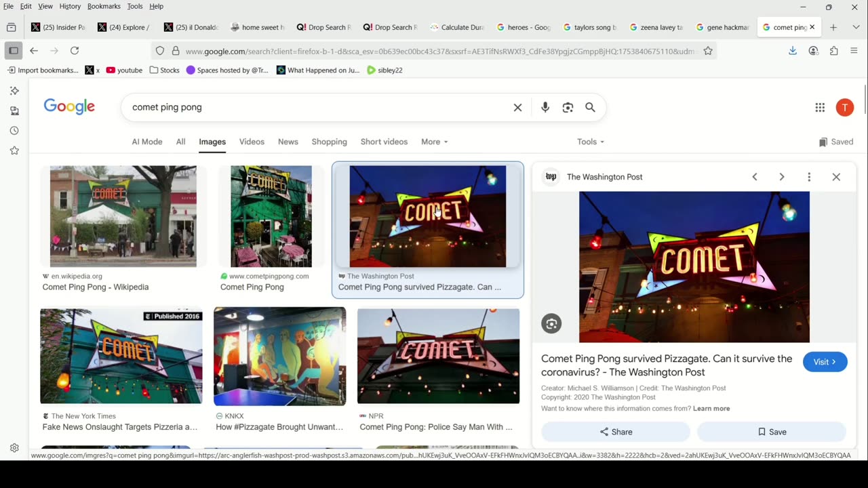Image resolution: width=868 pixels, height=488 pixels.
Task: Expand the More search filters dropdown
Action: pos(434,142)
